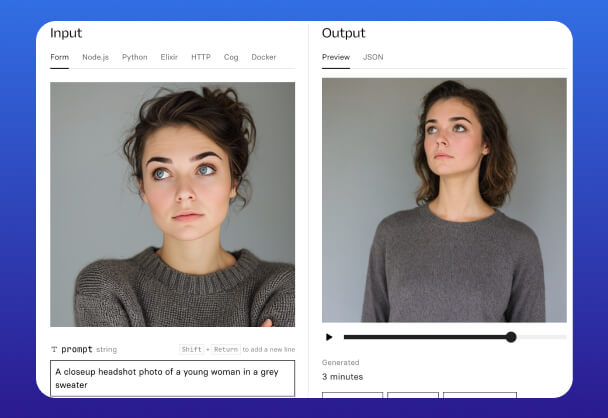Screen dimensions: 608x418
Task: View the output as JSON
Action: pyautogui.click(x=373, y=57)
